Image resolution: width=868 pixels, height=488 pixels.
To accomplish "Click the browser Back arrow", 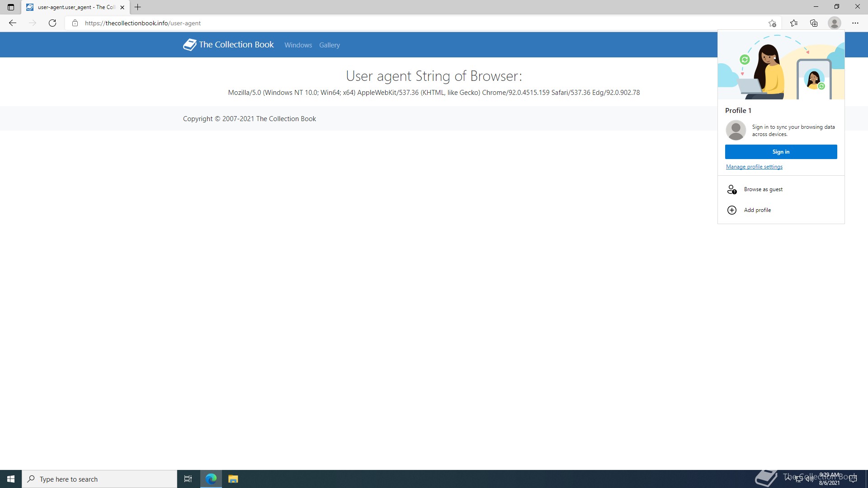I will tap(13, 23).
